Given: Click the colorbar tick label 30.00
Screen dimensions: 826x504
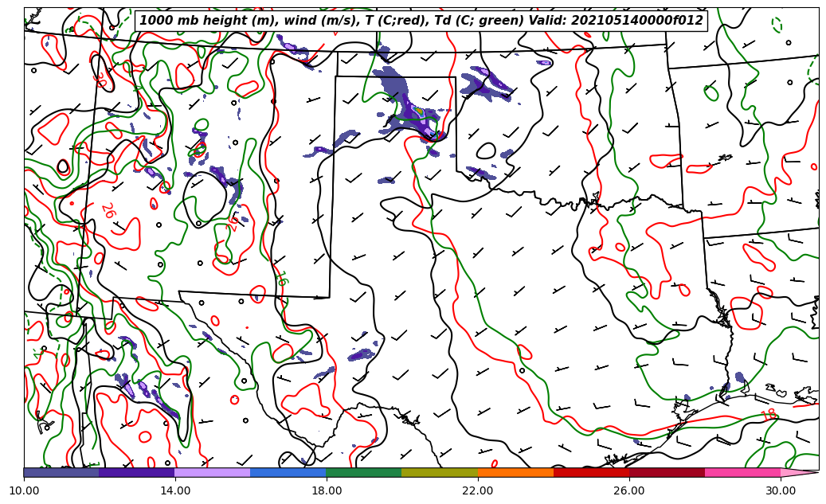Looking at the screenshot, I should [x=781, y=490].
